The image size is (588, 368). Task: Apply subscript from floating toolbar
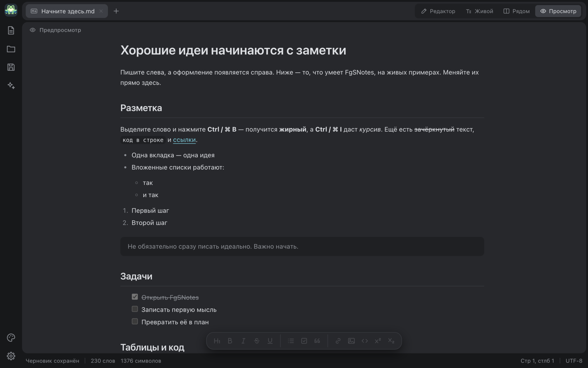[391, 341]
